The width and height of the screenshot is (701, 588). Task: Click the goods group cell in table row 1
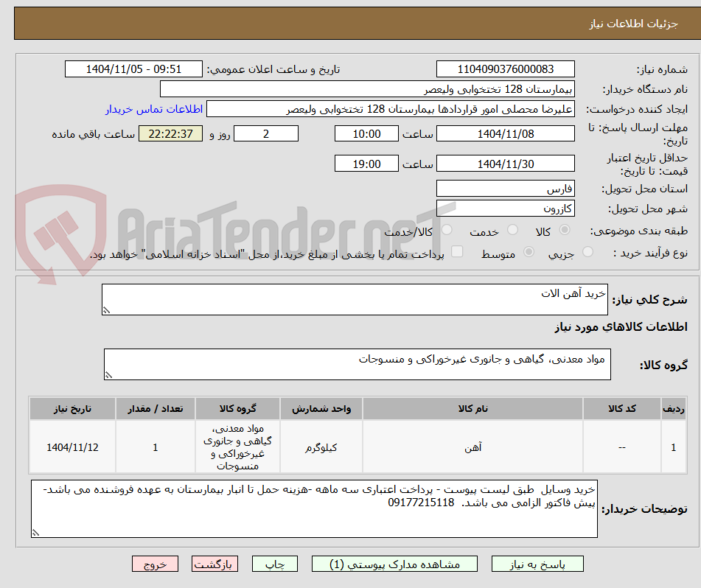pyautogui.click(x=237, y=447)
